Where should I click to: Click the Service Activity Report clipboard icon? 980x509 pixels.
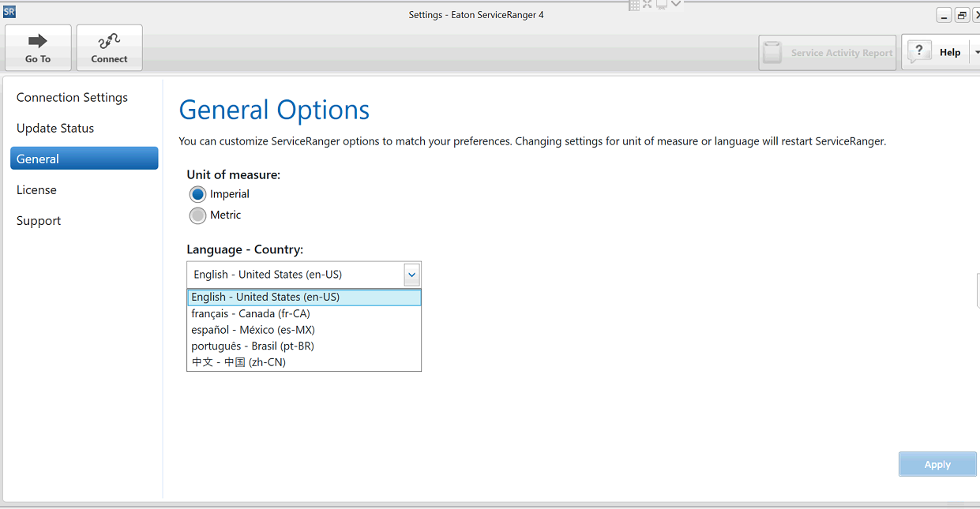(x=772, y=52)
